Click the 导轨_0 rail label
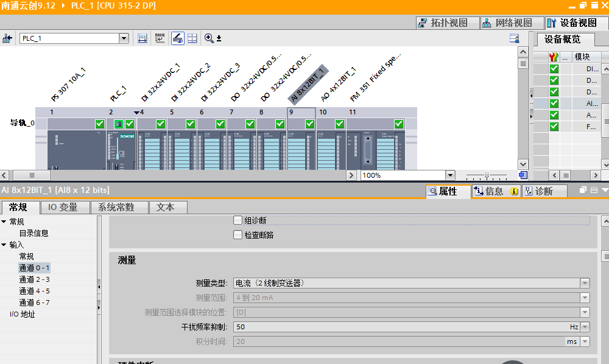Viewport: 609px width, 364px height. click(x=22, y=123)
